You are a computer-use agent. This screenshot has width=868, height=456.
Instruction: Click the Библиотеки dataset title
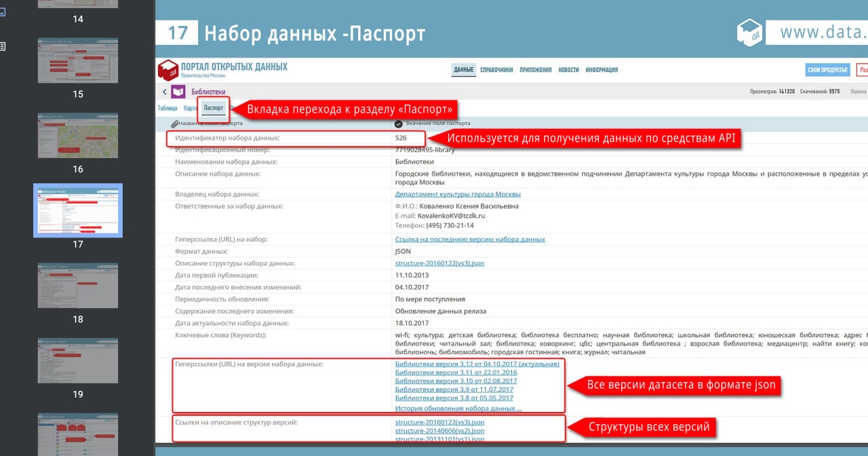click(208, 92)
